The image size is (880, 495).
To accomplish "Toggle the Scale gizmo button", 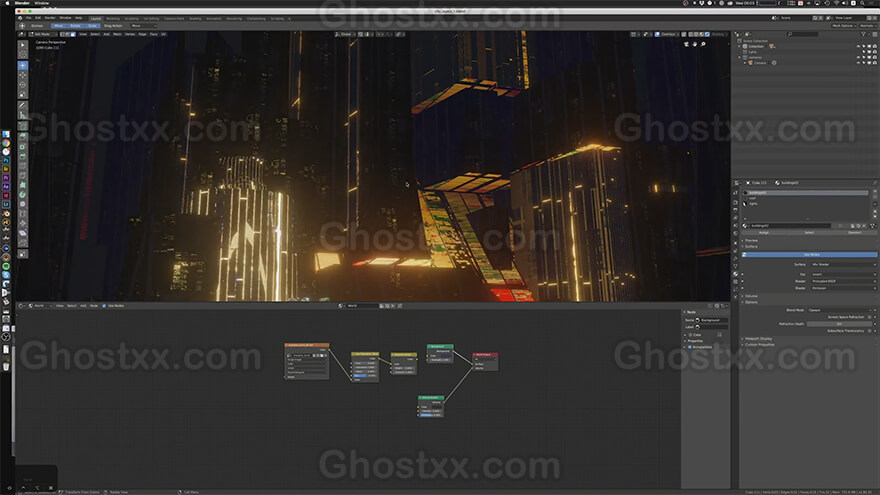I will coord(92,26).
